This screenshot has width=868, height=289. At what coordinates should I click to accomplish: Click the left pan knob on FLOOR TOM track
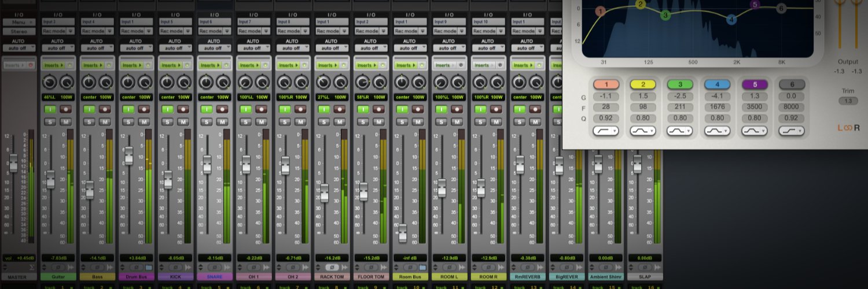pyautogui.click(x=363, y=82)
